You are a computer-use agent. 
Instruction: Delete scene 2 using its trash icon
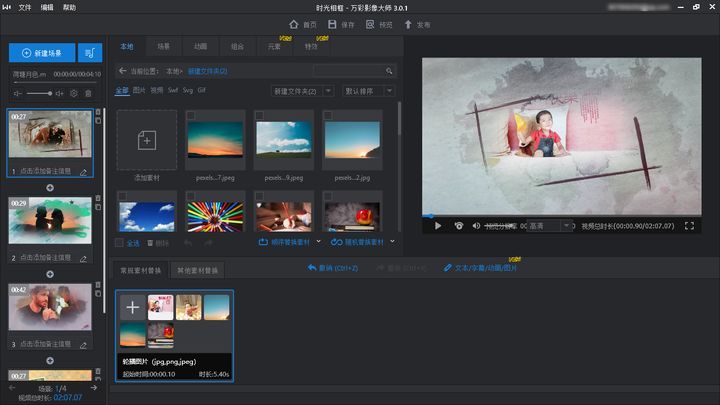[x=98, y=198]
